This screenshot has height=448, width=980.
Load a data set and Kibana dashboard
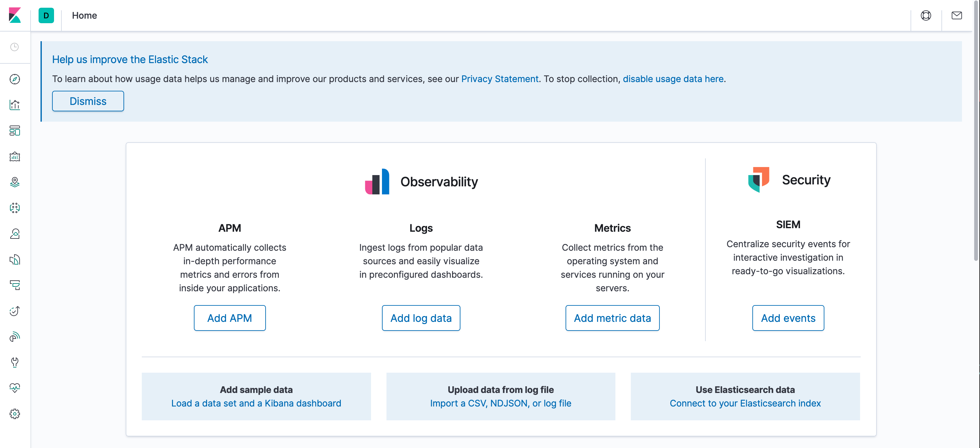(x=256, y=403)
